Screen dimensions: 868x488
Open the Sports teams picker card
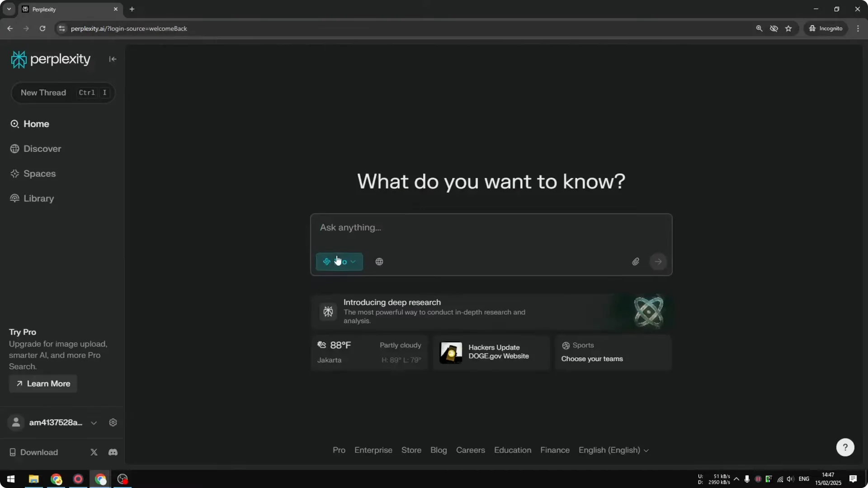(613, 352)
